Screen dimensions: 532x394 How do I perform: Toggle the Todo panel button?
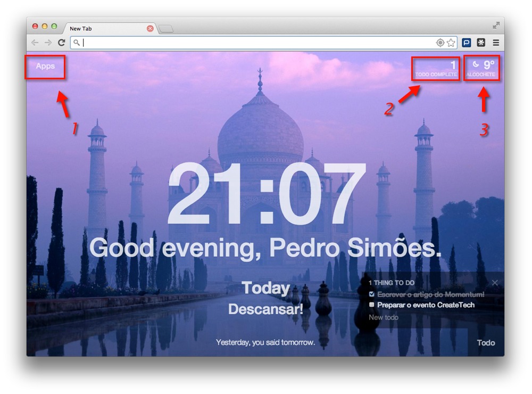pos(486,343)
